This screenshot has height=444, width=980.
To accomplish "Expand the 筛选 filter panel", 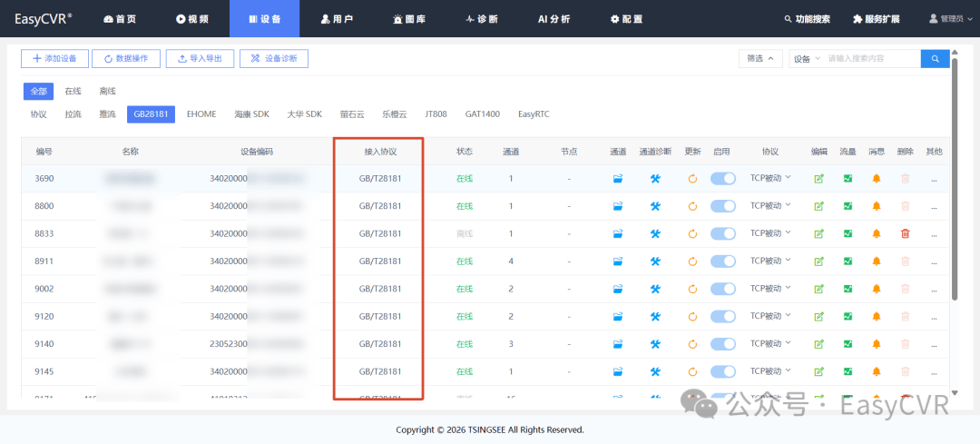I will (760, 59).
